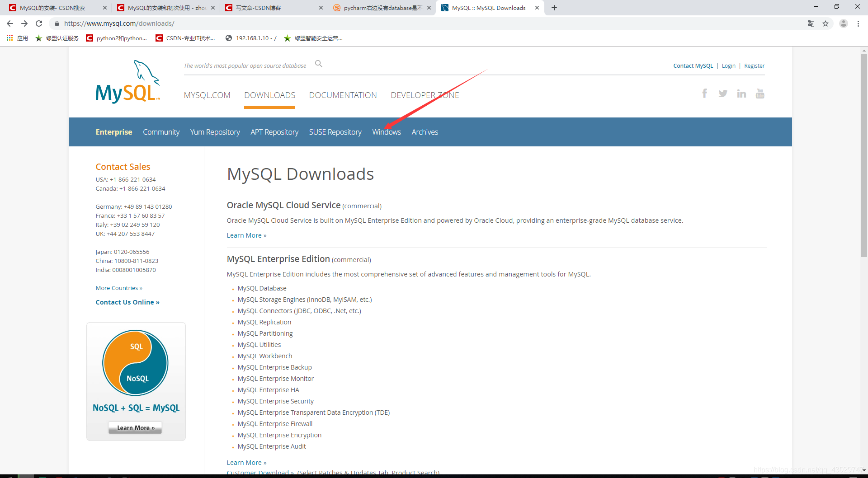Expand the CSDN bookmarks folder

point(185,38)
